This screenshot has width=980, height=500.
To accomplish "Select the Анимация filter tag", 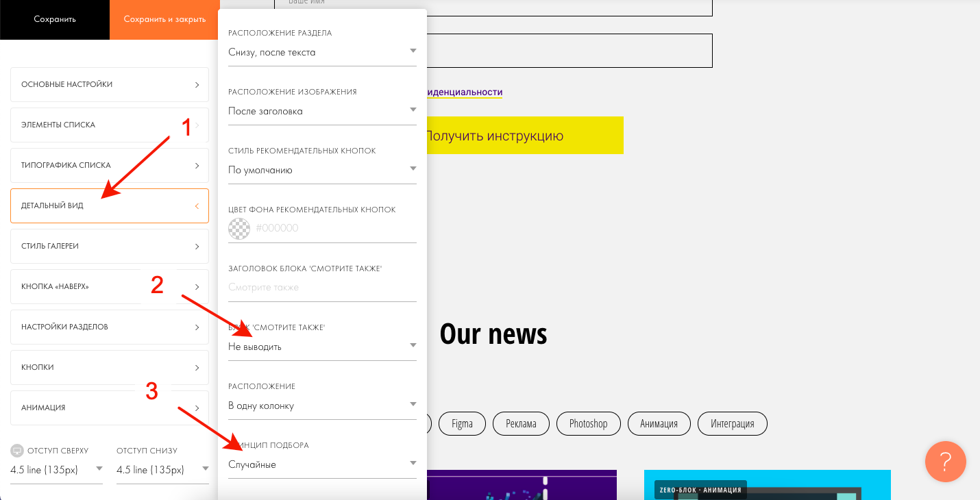I will [659, 423].
